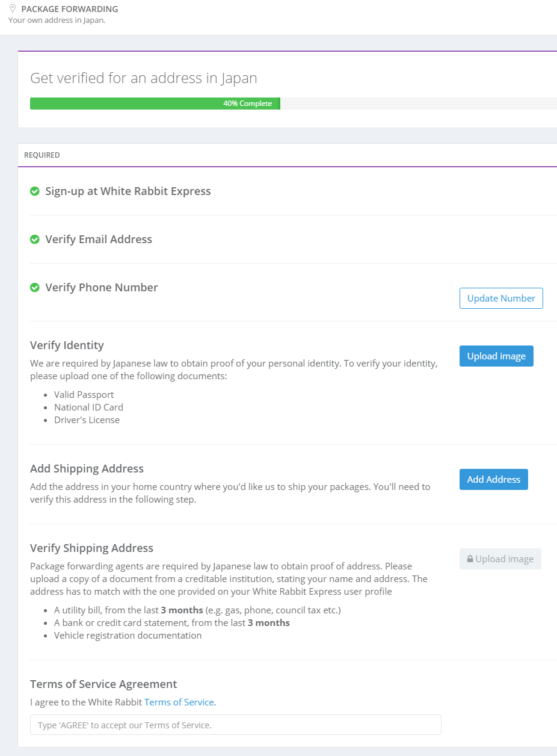Image resolution: width=557 pixels, height=756 pixels.
Task: Click Add Address button
Action: pos(494,479)
